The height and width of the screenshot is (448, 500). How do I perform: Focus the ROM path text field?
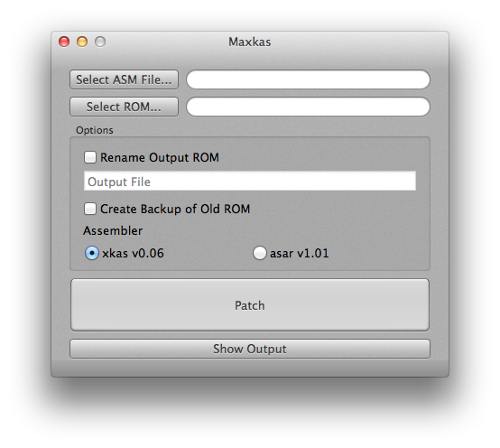(x=308, y=107)
